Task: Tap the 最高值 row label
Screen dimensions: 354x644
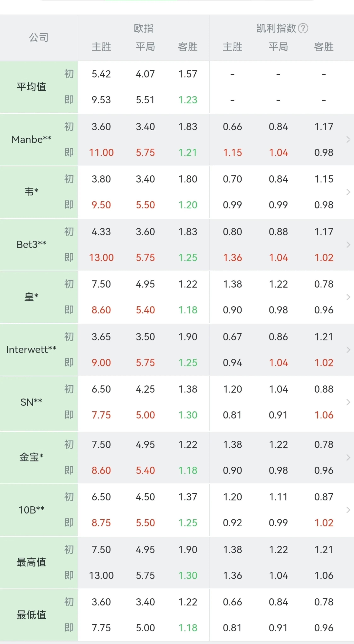Action: pos(31,563)
